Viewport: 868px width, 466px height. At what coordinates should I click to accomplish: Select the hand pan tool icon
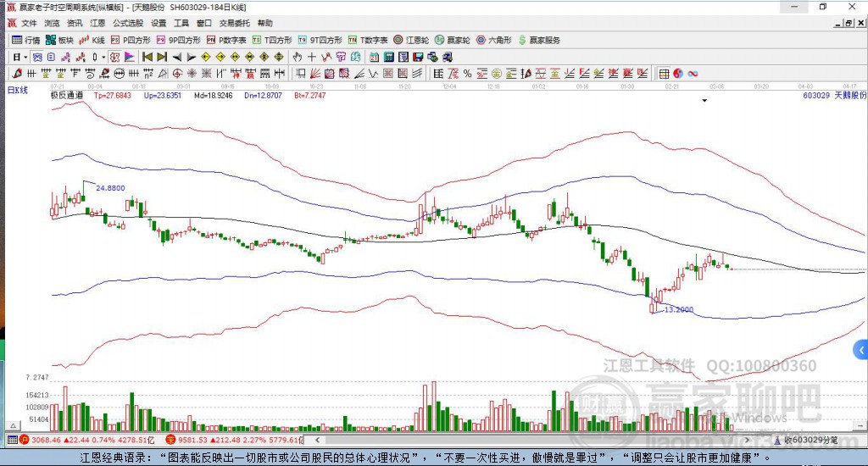click(298, 57)
